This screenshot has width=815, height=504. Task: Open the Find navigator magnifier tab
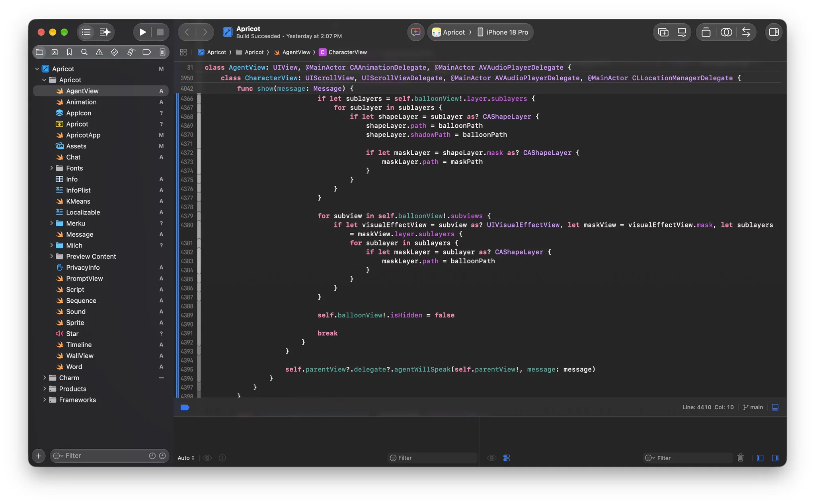pos(84,52)
